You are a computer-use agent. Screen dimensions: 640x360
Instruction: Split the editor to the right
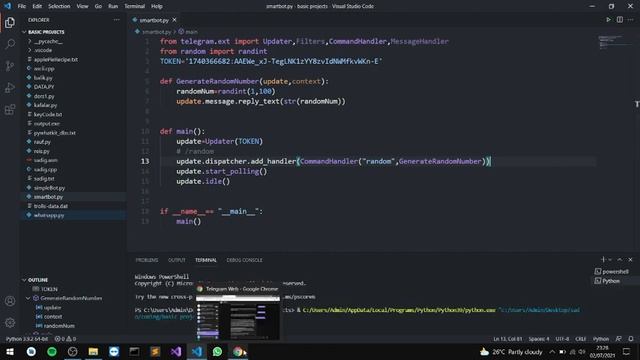point(620,20)
